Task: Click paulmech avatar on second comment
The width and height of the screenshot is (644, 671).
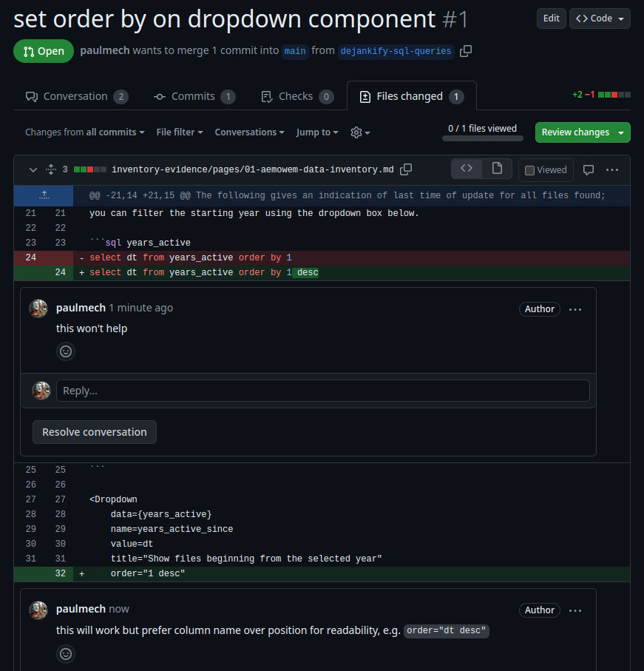Action: tap(38, 610)
